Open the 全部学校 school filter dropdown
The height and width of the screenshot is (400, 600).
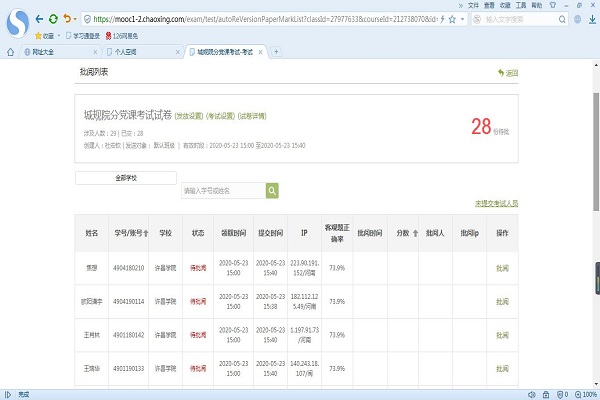point(126,178)
